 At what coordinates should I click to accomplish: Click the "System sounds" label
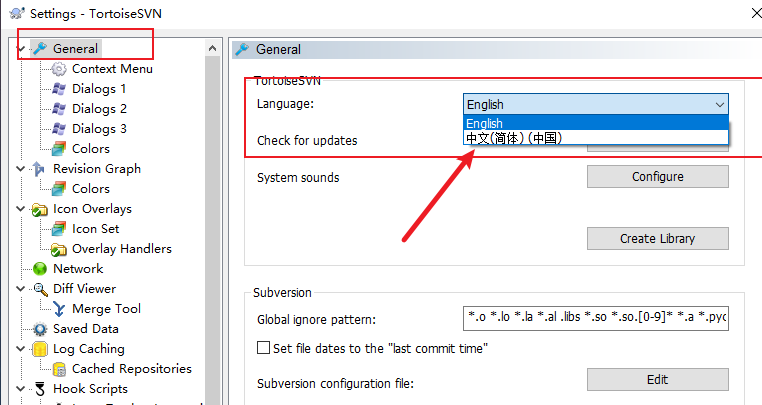298,177
